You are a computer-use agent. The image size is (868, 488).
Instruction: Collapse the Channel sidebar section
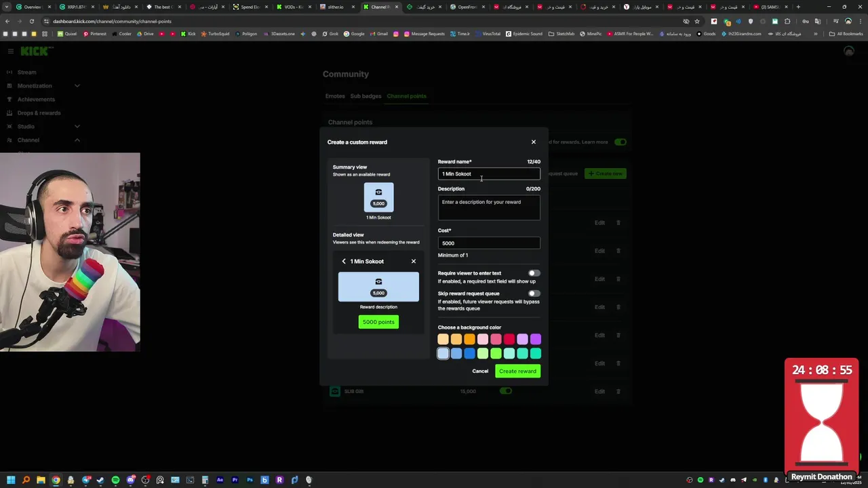(x=77, y=140)
